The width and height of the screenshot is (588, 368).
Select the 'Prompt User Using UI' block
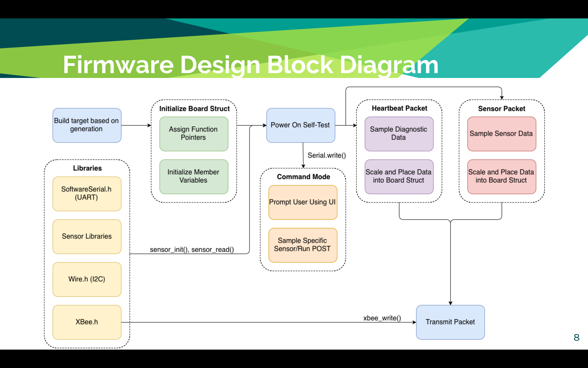[x=303, y=202]
